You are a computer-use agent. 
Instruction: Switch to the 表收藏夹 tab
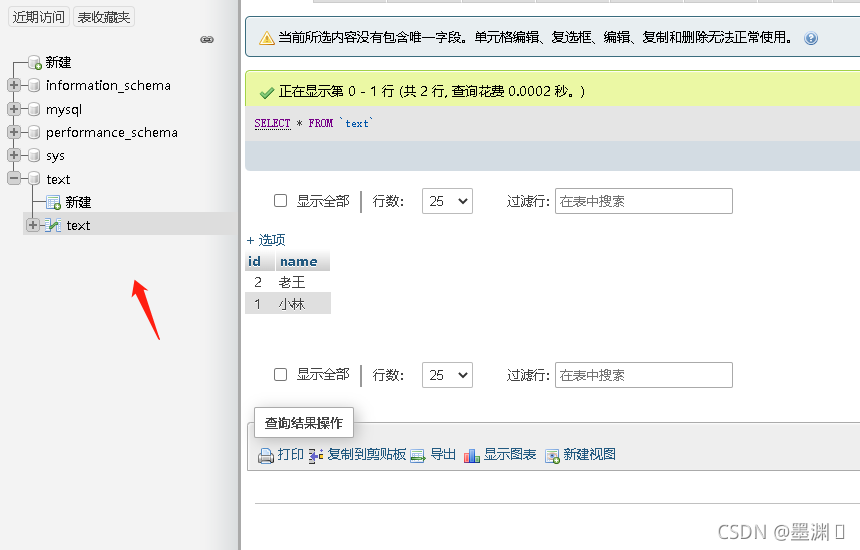tap(104, 17)
